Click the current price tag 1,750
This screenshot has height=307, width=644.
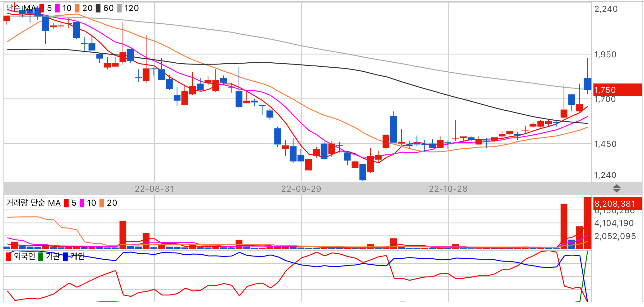point(618,90)
